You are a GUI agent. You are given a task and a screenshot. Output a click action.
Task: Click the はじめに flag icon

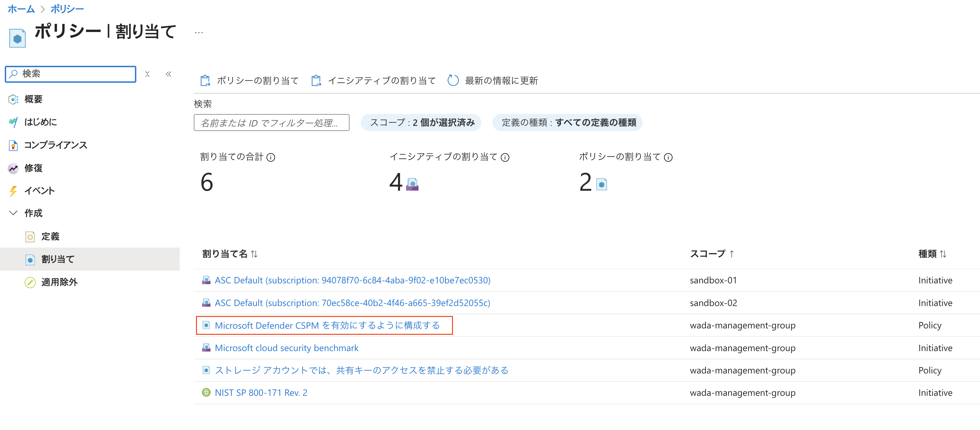[13, 122]
